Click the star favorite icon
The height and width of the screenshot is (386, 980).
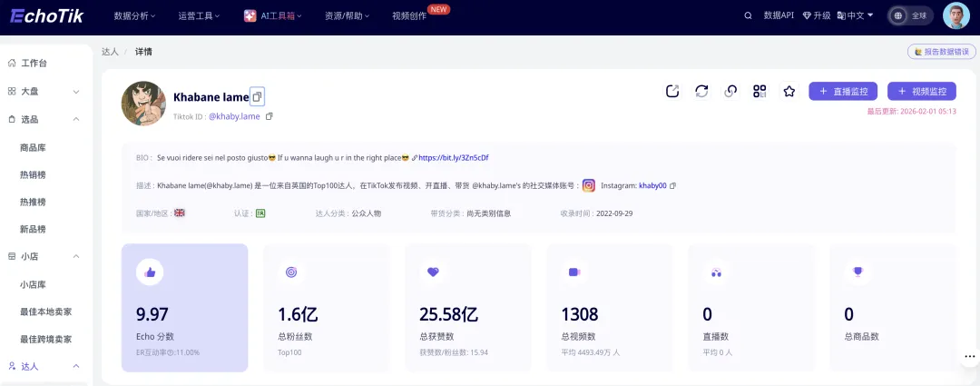tap(789, 92)
